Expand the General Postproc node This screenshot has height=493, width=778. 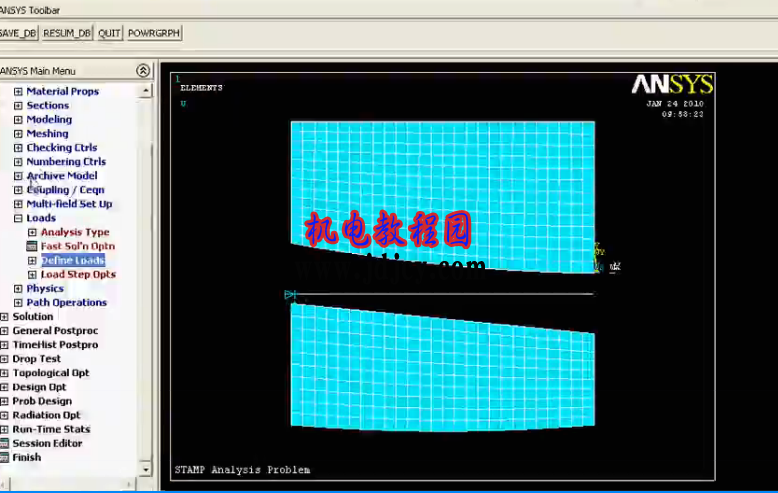tap(4, 331)
